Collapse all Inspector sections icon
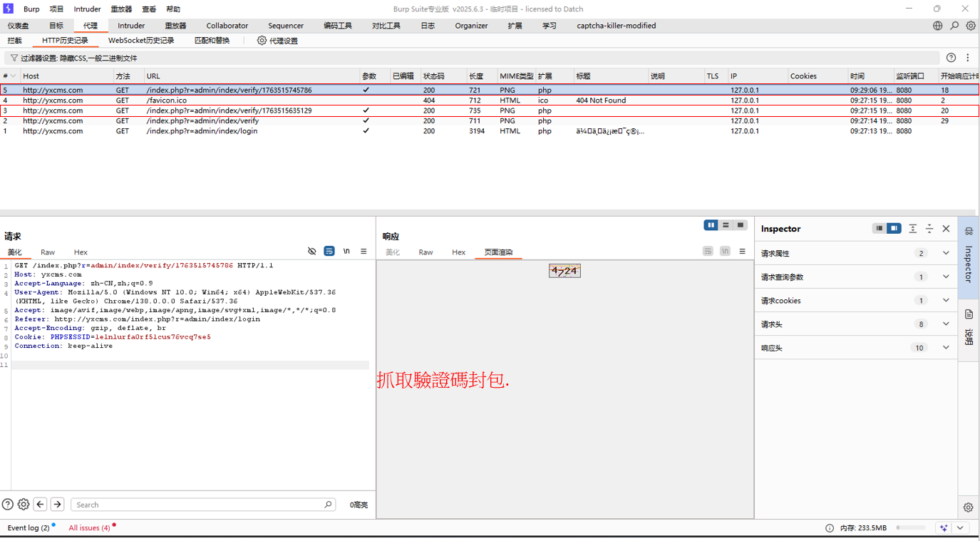980x541 pixels. click(929, 229)
